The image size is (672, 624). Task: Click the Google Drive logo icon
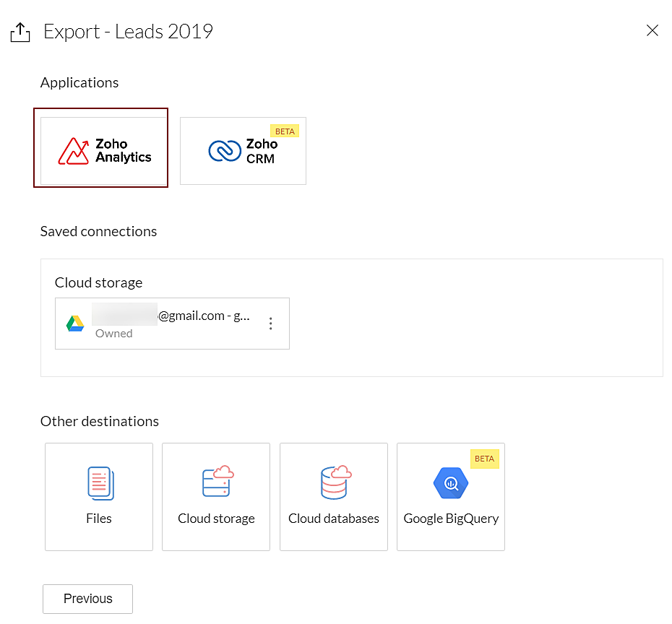tap(75, 324)
